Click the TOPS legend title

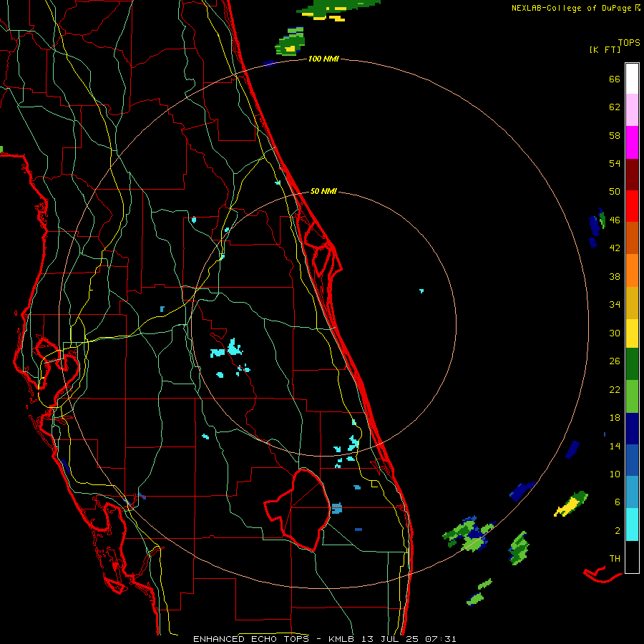coord(629,43)
